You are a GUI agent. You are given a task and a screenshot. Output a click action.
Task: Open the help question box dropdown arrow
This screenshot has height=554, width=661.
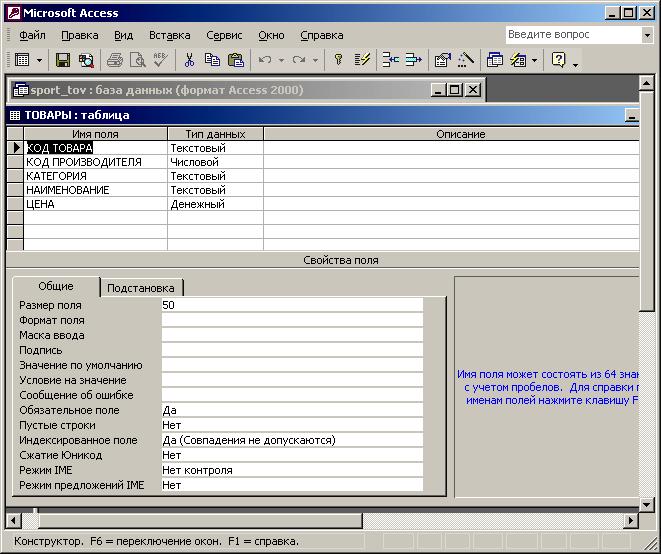tap(647, 35)
